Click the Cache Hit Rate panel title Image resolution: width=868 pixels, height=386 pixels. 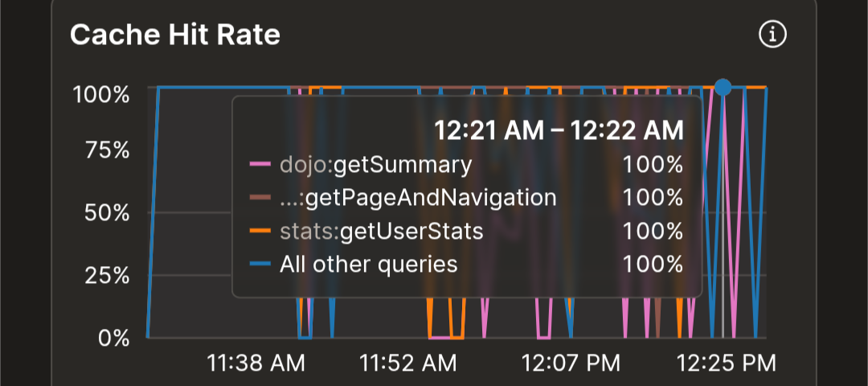pos(175,35)
